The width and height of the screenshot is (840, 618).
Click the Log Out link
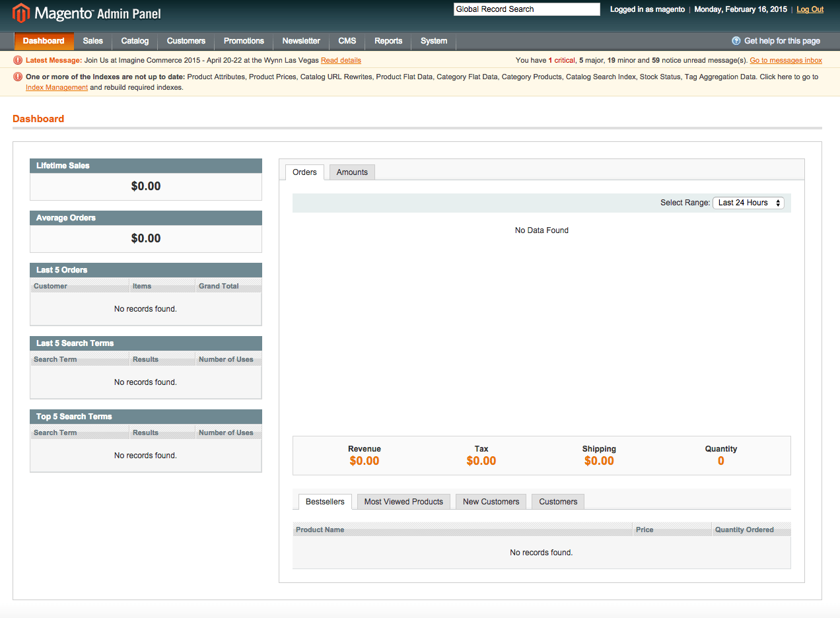click(810, 9)
